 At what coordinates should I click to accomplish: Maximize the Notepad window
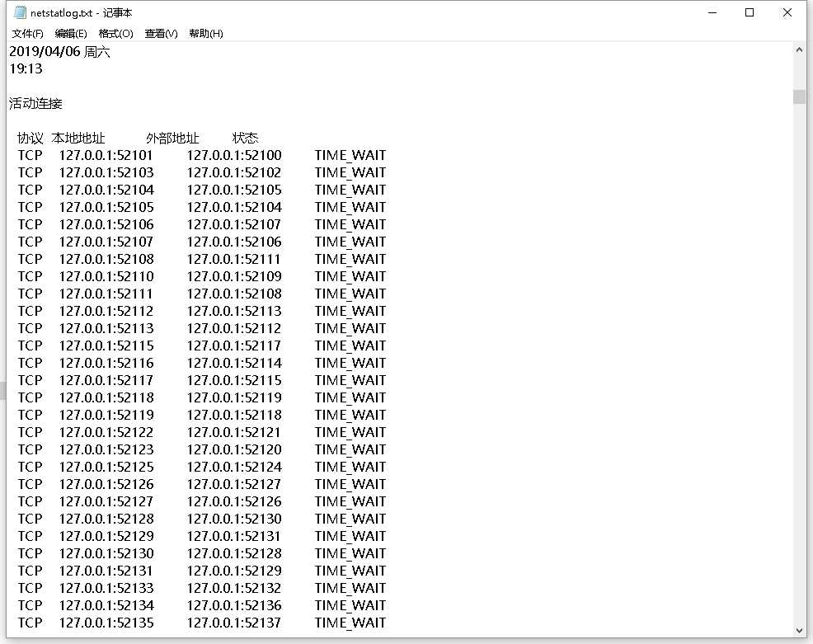pyautogui.click(x=750, y=12)
